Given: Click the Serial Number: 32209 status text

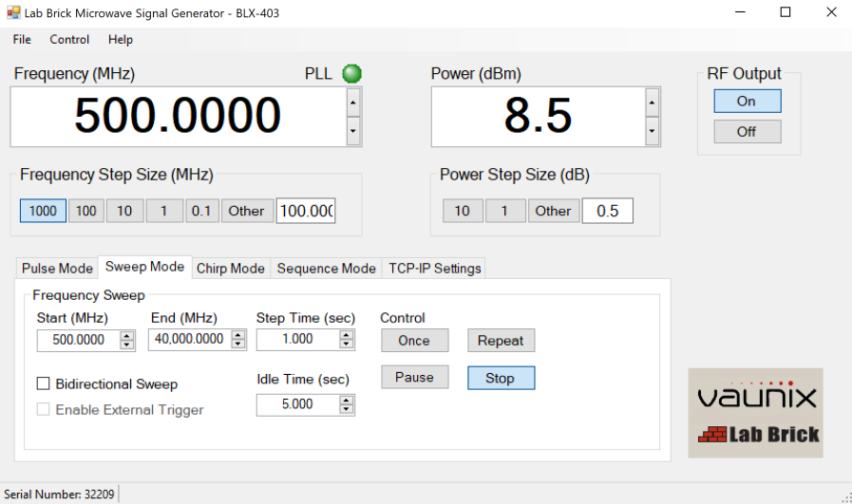Looking at the screenshot, I should pyautogui.click(x=59, y=495).
